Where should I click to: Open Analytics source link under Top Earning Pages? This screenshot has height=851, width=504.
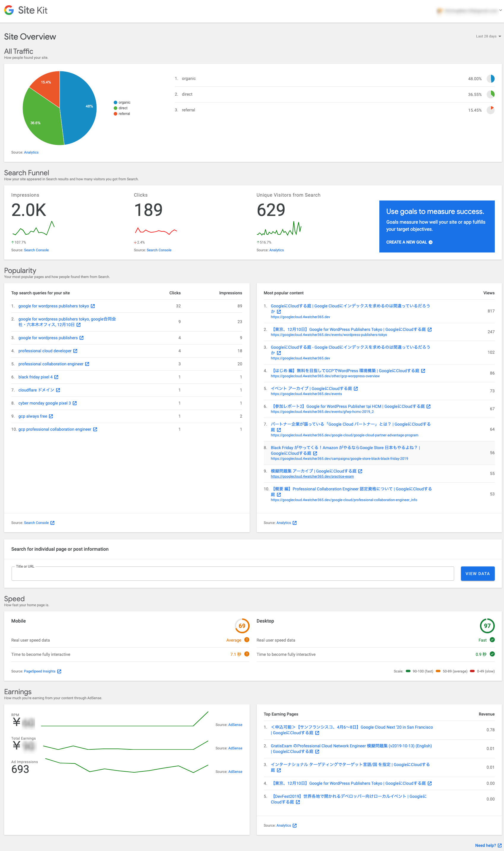(x=283, y=825)
